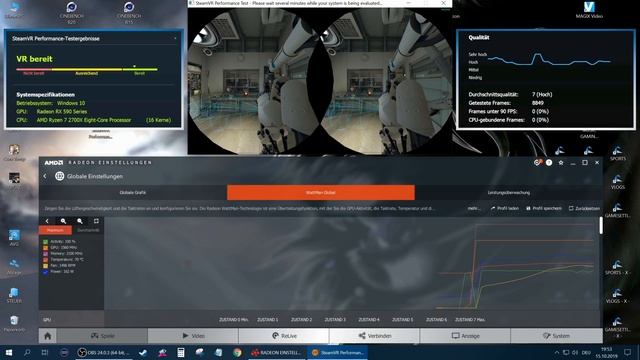Open the Anzeige tab
640x360 pixels.
coord(465,336)
